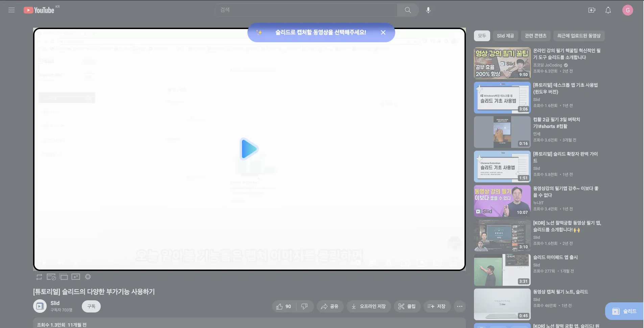Open the 민세 channel link
Screen dimensions: 644x328
click(x=537, y=134)
